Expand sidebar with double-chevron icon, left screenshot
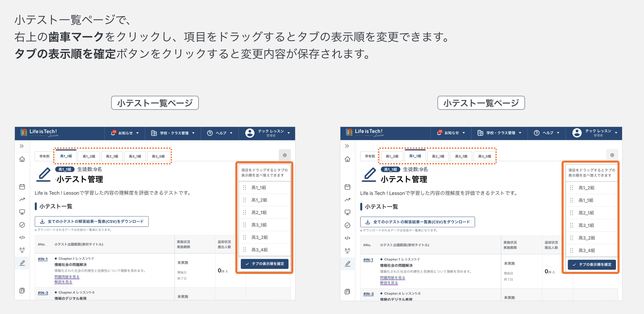Viewport: 644px width, 314px height. (x=22, y=146)
